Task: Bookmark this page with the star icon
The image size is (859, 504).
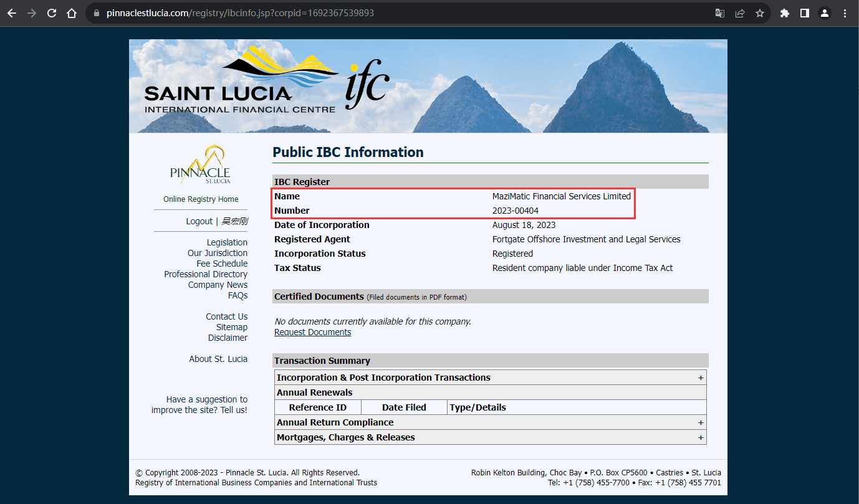Action: (x=760, y=13)
